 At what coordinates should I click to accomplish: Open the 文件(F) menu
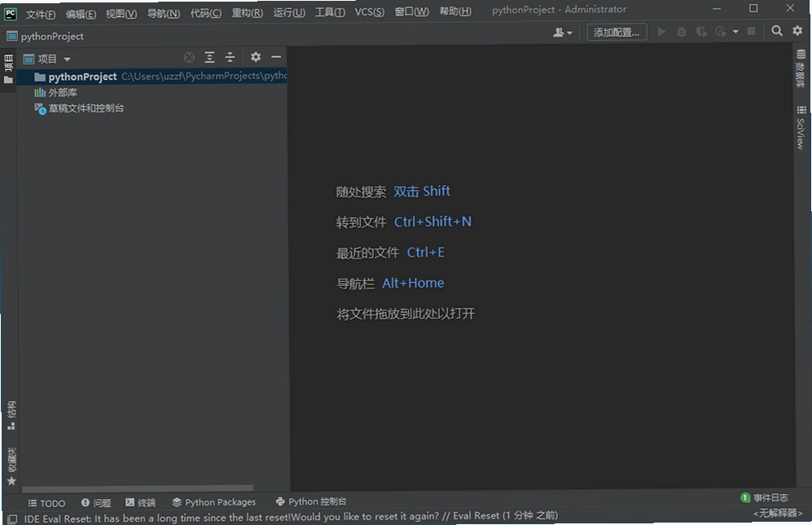(41, 14)
